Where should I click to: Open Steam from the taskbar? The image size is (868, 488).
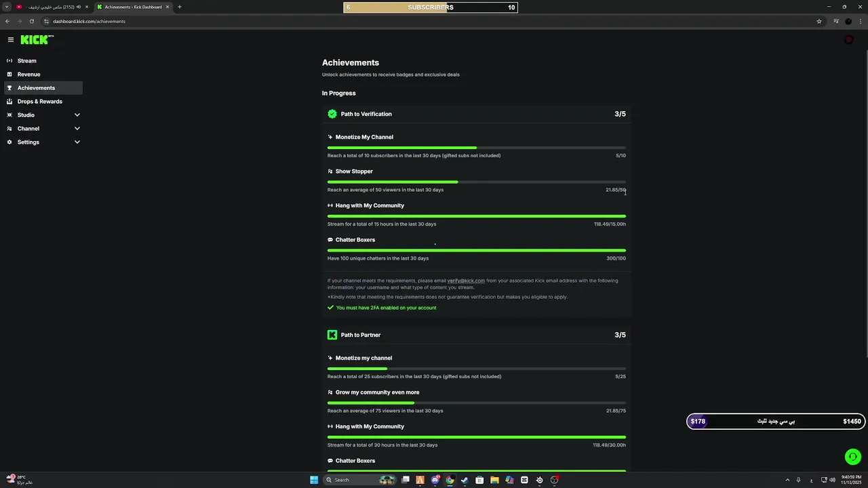click(x=465, y=480)
